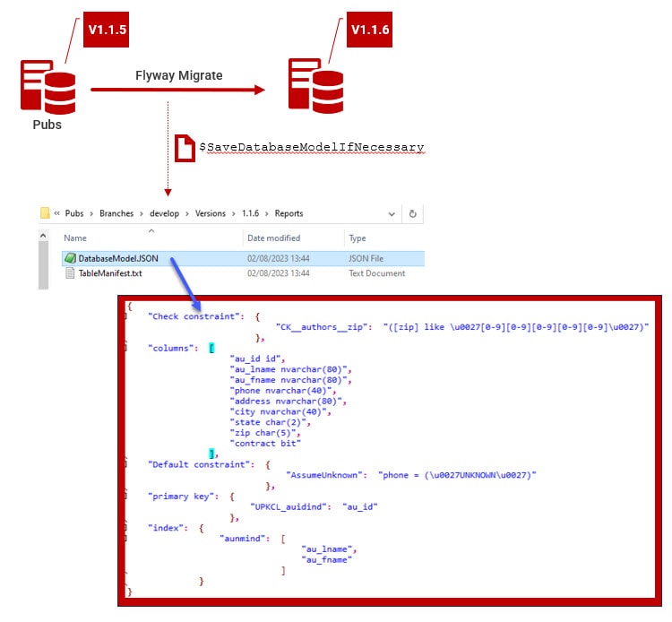This screenshot has height=622, width=672.
Task: Click the "zip char(5)" column entry
Action: click(x=263, y=433)
